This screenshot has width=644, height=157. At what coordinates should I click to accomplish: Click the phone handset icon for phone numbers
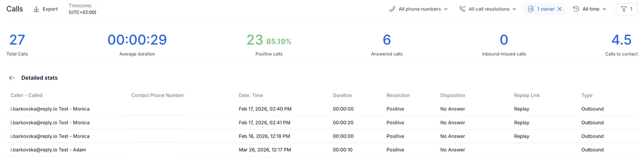pos(392,9)
